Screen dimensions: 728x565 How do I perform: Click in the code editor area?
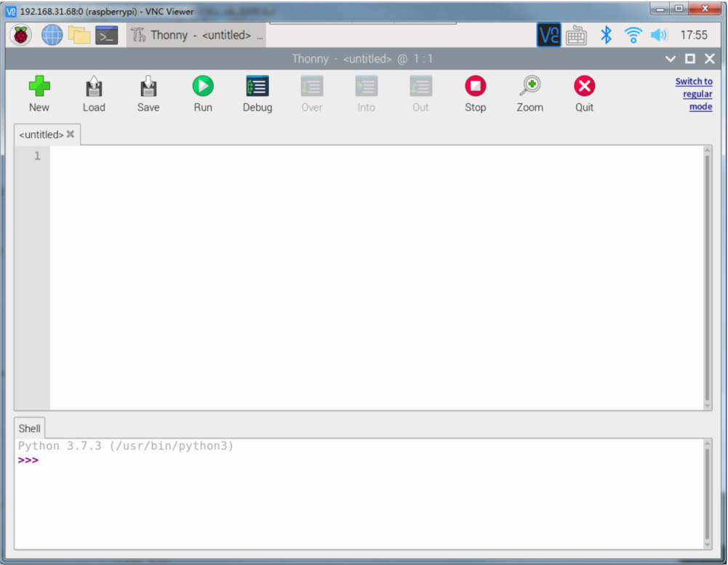tap(377, 278)
